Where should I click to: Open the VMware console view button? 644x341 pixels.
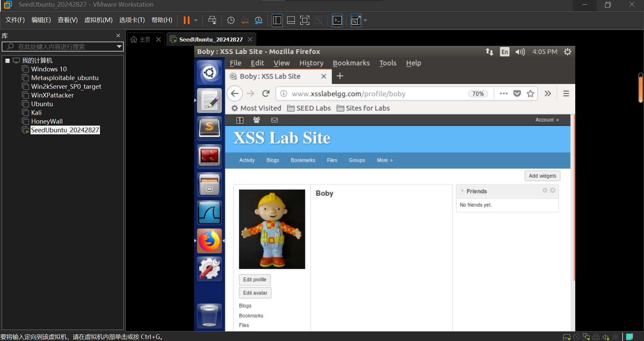point(337,20)
